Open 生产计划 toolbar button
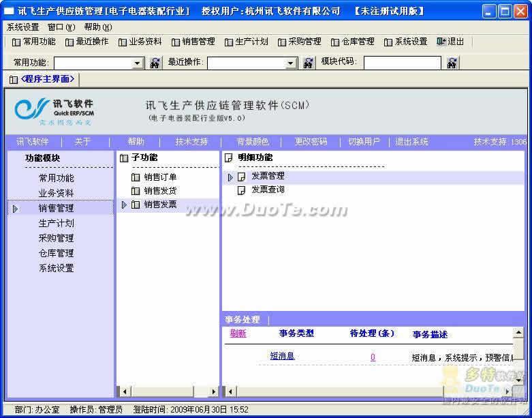Viewport: 532px width, 418px height. click(247, 42)
